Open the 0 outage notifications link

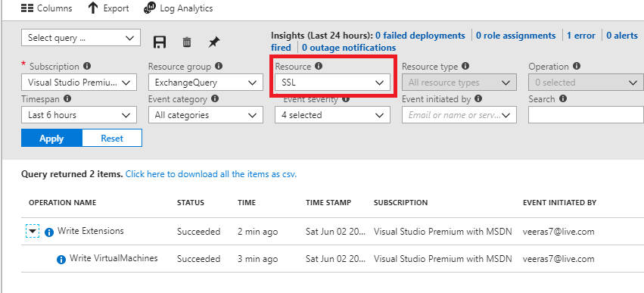pos(349,48)
